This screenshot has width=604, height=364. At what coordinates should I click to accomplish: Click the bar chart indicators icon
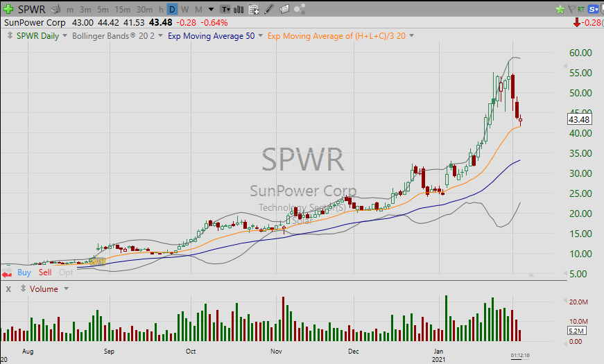[x=239, y=9]
